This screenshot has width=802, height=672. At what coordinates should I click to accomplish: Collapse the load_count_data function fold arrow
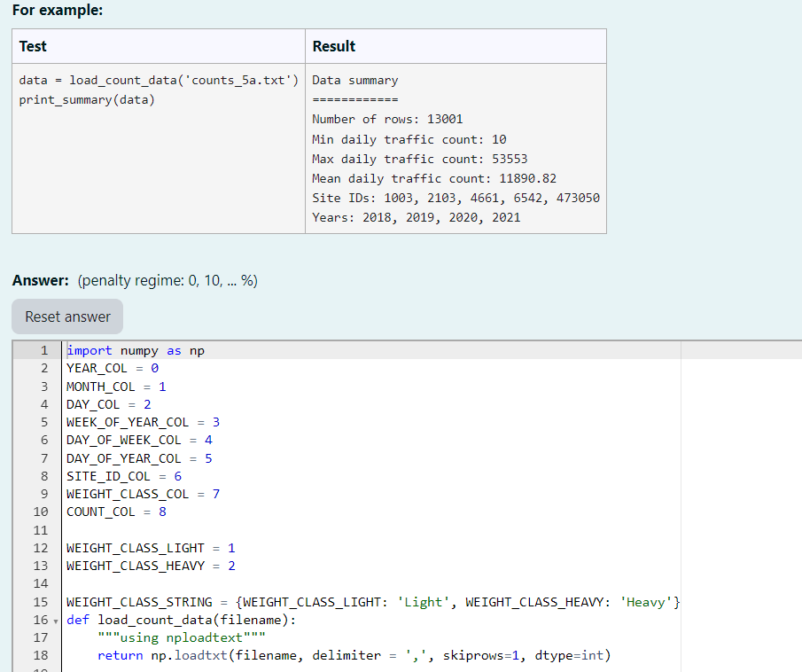coord(55,619)
